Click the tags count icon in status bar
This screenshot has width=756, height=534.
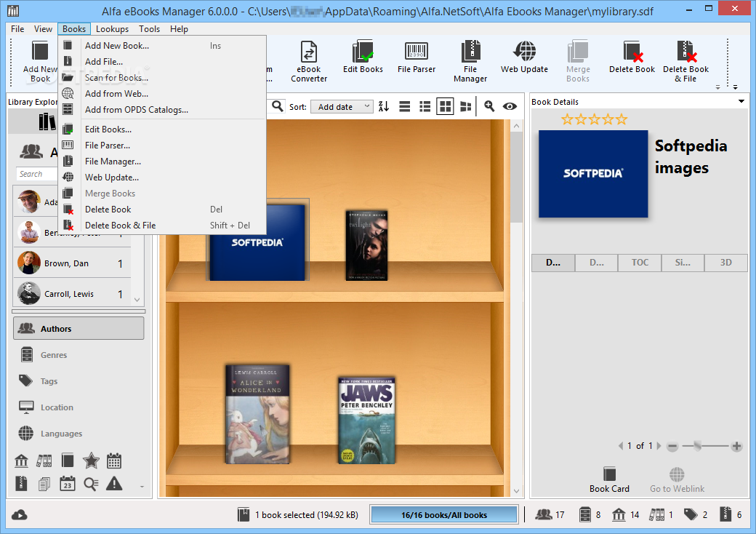tap(691, 514)
